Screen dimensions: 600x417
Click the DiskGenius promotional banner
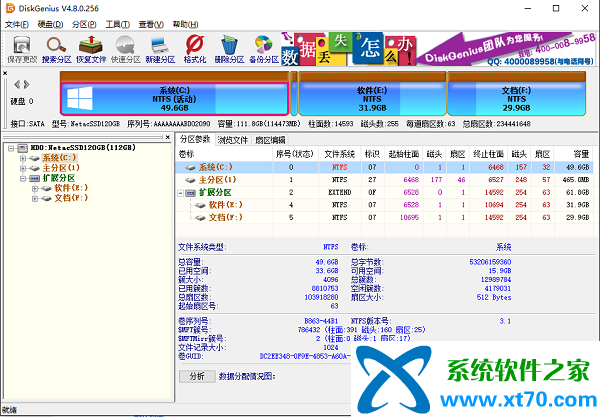pyautogui.click(x=438, y=49)
